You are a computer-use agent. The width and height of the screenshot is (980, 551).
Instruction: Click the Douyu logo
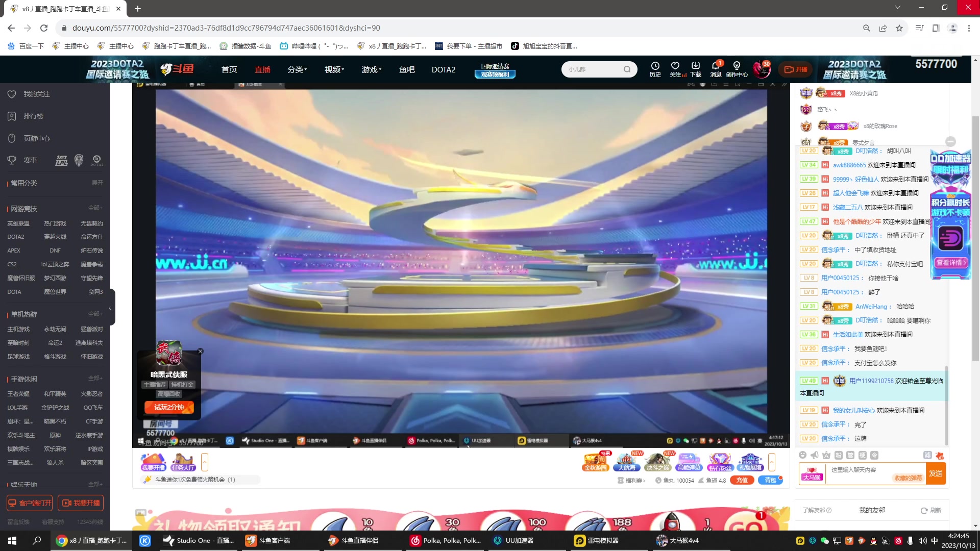coord(177,69)
